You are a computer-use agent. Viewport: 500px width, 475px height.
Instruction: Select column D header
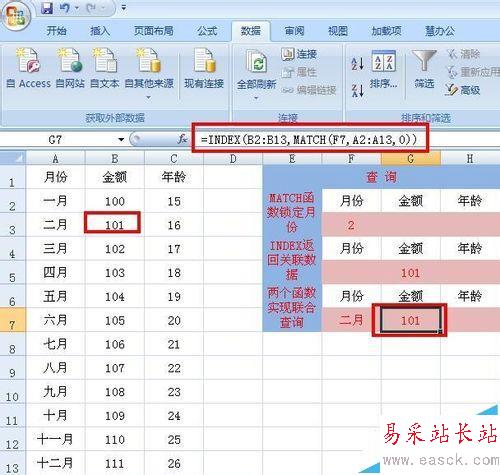pos(233,158)
